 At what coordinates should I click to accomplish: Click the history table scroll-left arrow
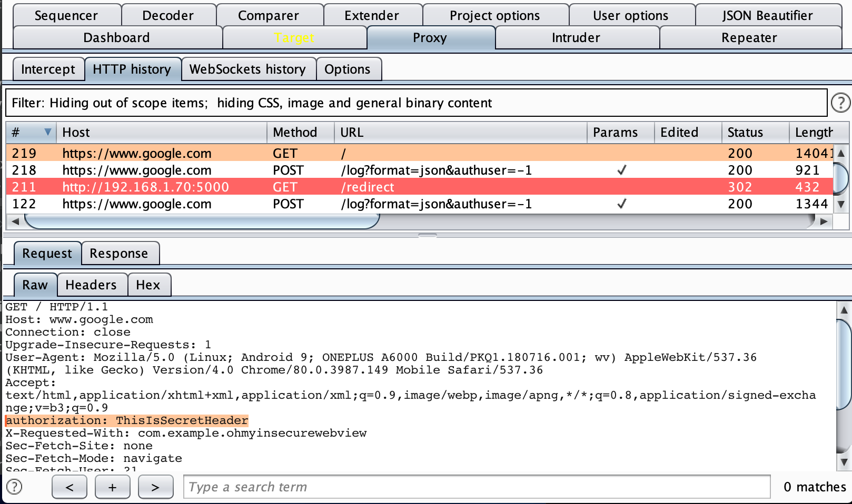[15, 221]
